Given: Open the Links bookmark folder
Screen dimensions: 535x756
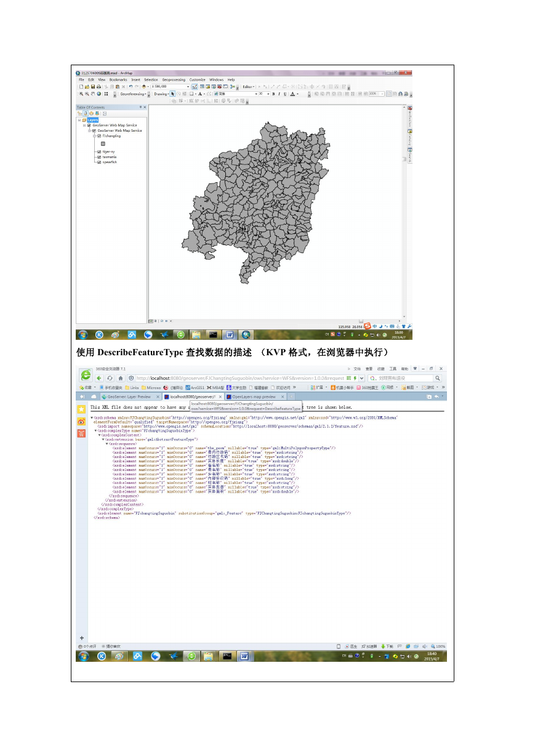Looking at the screenshot, I should tap(132, 387).
